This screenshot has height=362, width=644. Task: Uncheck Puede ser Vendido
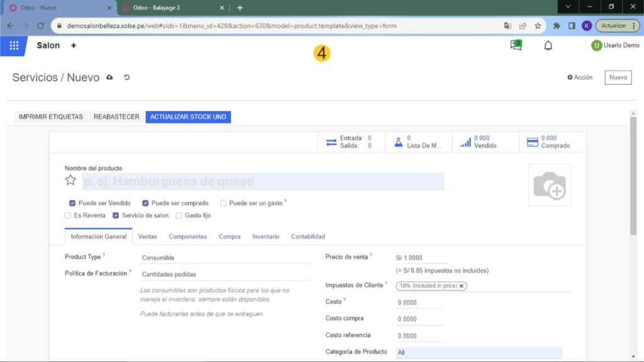click(x=73, y=203)
